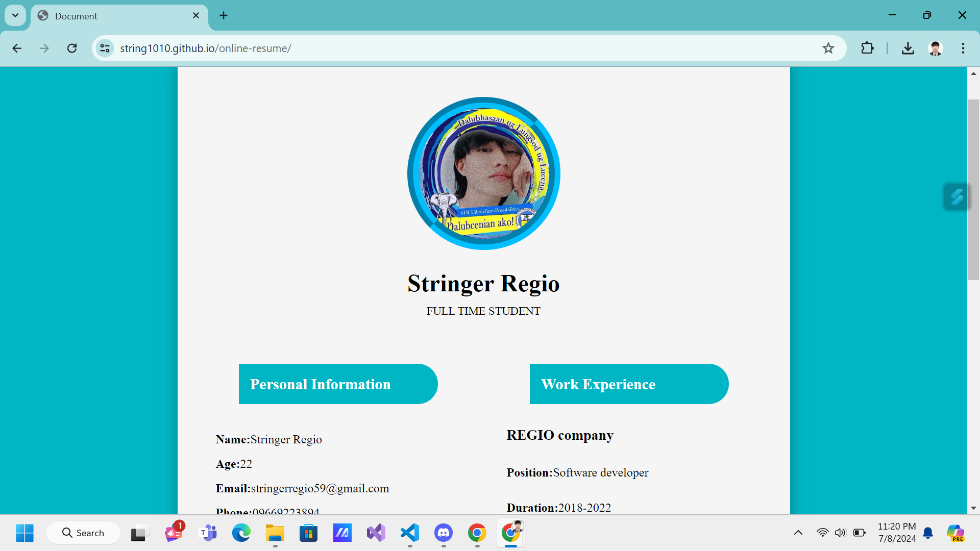Open Discord from the taskbar
This screenshot has height=551, width=980.
(x=443, y=533)
